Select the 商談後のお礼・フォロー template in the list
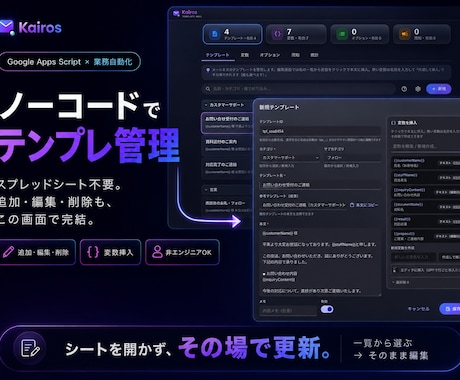 (x=228, y=206)
